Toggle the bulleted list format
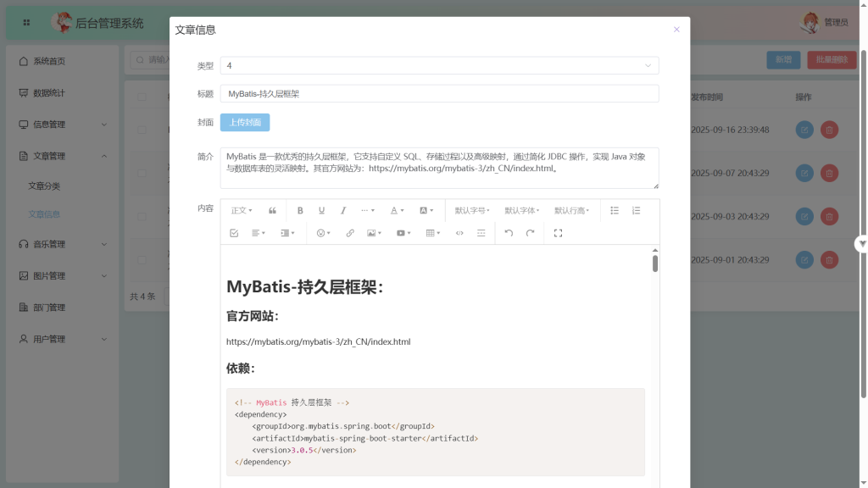868x488 pixels. [615, 210]
